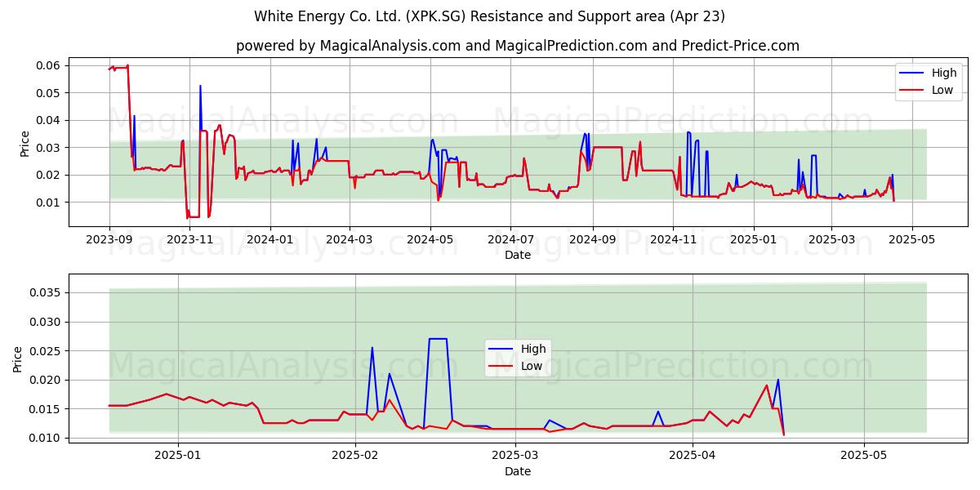Click the 0.03 price tick on top chart
This screenshot has height=490, width=980.
50,148
